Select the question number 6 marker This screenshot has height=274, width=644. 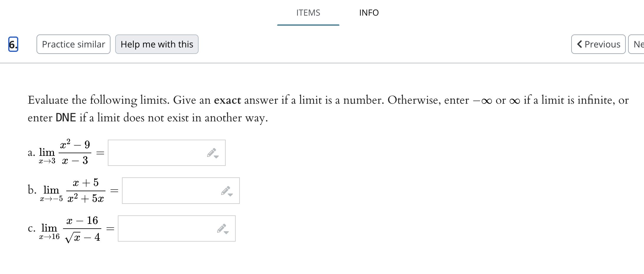tap(13, 44)
